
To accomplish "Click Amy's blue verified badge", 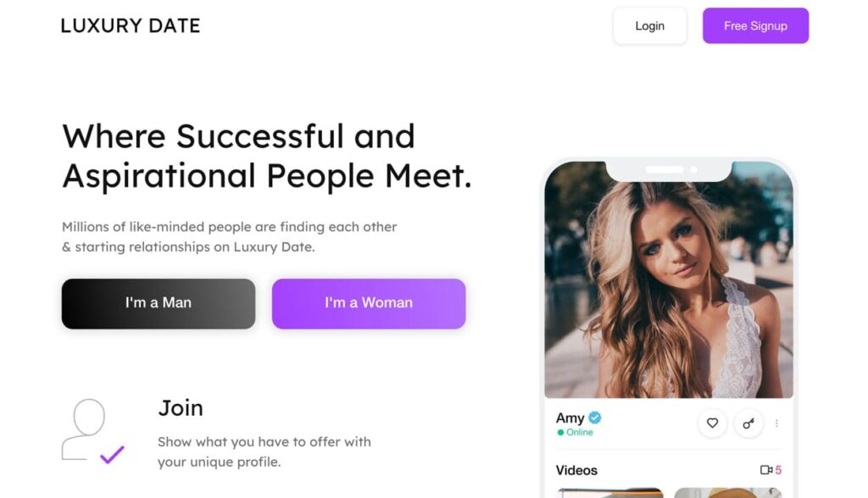I will pos(594,418).
